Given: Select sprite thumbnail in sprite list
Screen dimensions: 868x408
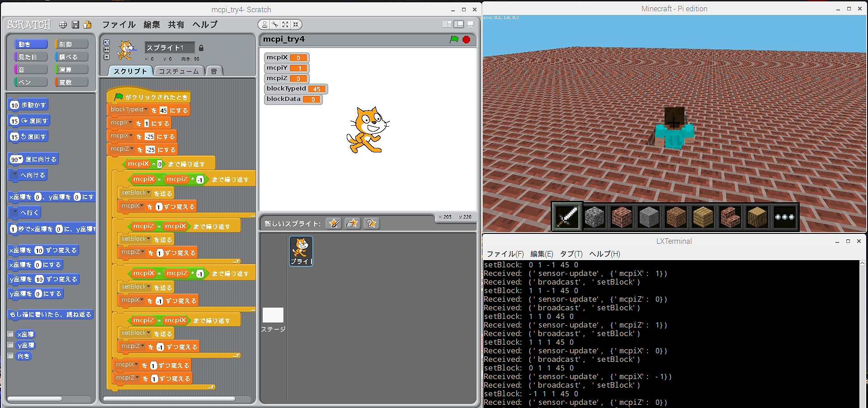Looking at the screenshot, I should click(x=301, y=251).
